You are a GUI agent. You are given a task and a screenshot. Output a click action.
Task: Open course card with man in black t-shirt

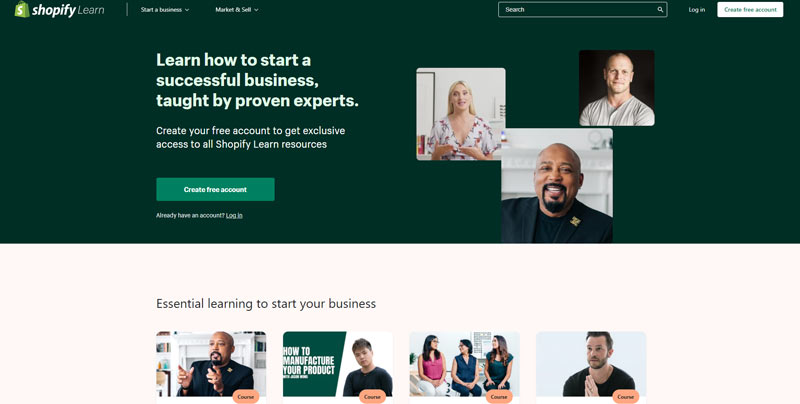[591, 364]
